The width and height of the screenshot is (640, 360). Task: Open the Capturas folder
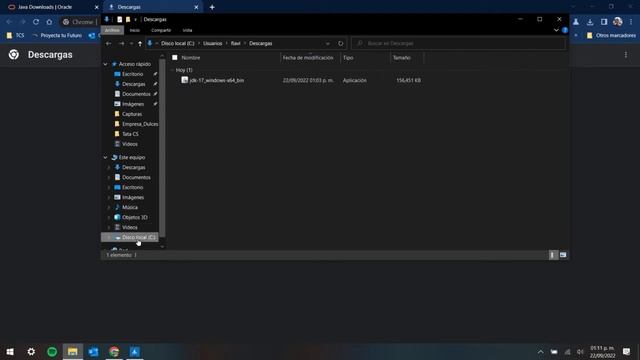click(x=132, y=114)
